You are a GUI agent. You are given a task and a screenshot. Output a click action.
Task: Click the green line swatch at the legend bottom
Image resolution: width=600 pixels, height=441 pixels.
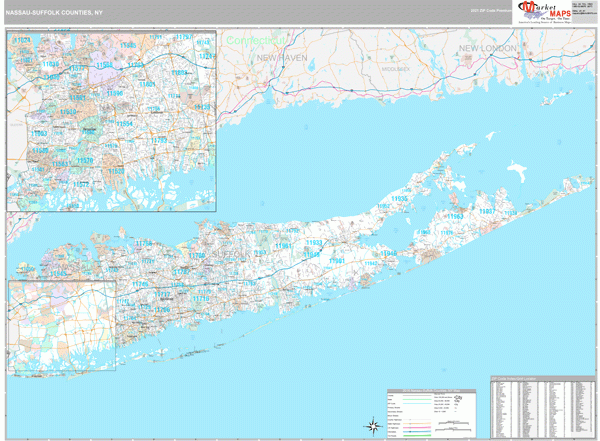click(x=417, y=436)
